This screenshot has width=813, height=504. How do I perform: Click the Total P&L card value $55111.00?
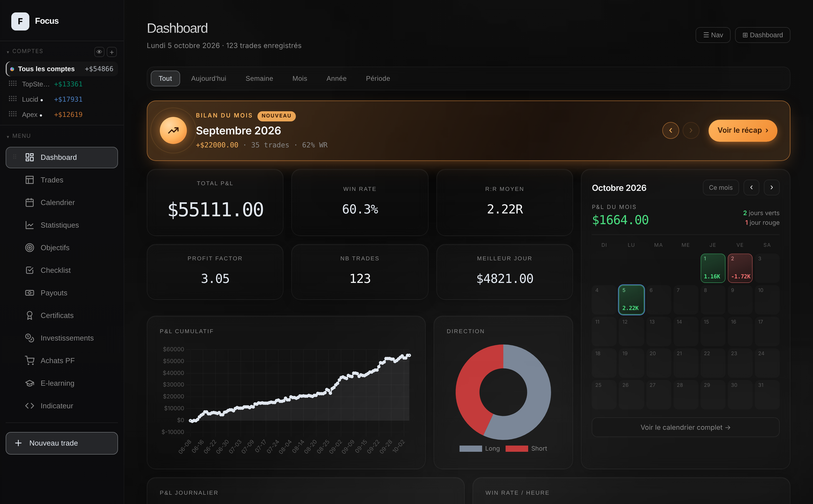point(215,209)
